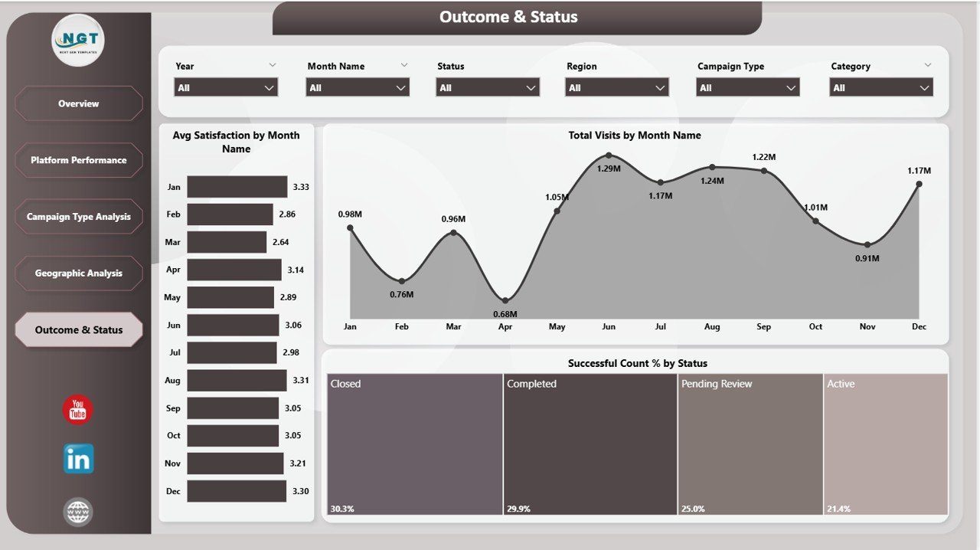This screenshot has height=550, width=980.
Task: Navigate to Geographic Analysis page
Action: 79,273
